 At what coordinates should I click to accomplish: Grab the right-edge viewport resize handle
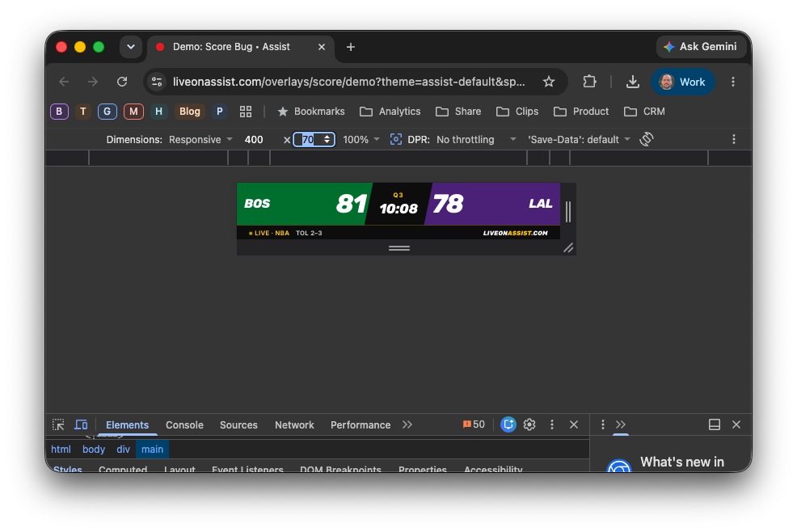pyautogui.click(x=568, y=212)
